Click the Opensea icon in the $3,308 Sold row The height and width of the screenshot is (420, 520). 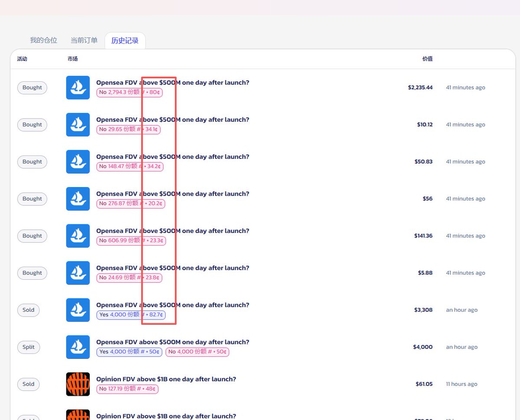[78, 310]
